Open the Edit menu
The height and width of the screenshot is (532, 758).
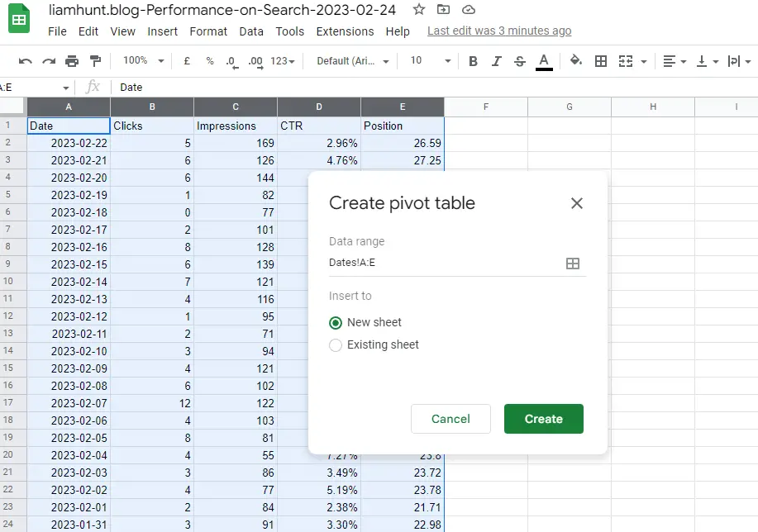tap(88, 31)
